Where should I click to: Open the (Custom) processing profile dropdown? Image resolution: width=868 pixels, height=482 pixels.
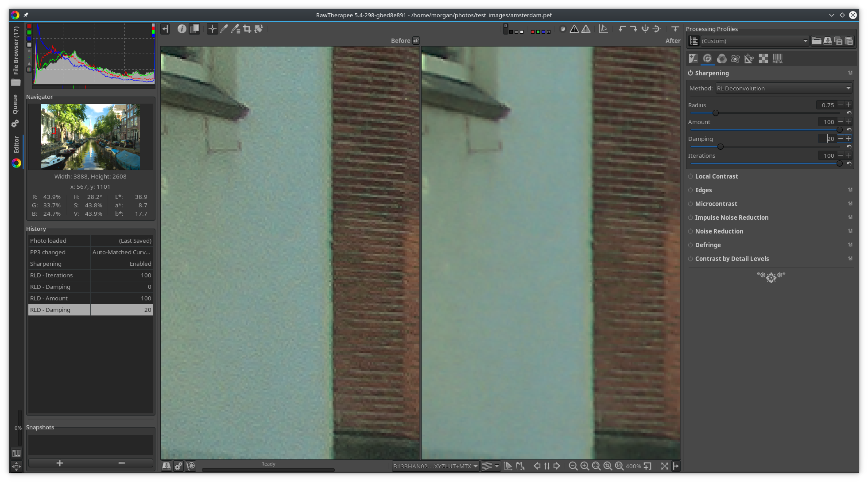755,41
